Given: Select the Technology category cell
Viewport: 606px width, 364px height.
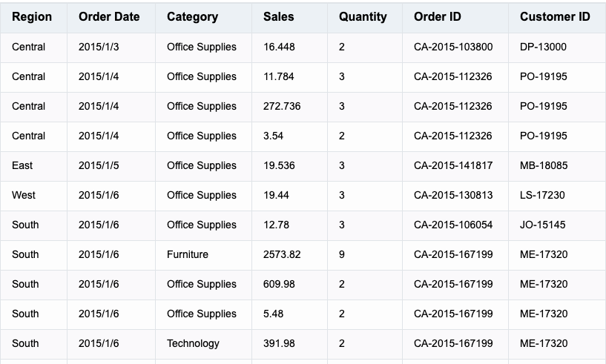Looking at the screenshot, I should [x=194, y=343].
